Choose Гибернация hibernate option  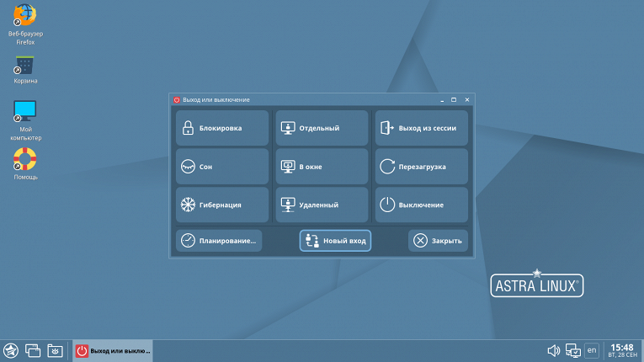click(x=222, y=205)
